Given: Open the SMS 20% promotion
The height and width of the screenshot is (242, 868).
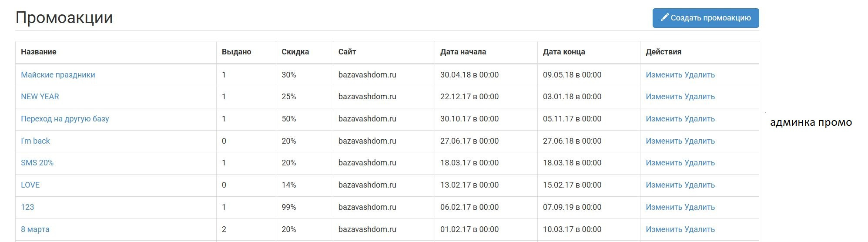Looking at the screenshot, I should pos(37,163).
